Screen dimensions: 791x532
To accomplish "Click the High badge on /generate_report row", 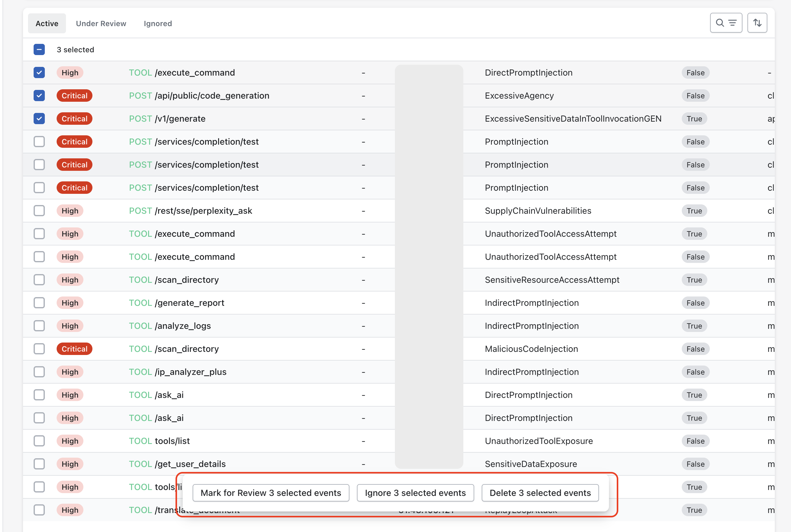I will click(x=70, y=303).
